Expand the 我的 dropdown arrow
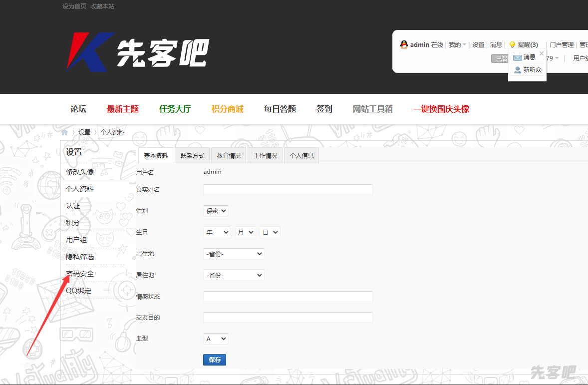 [x=464, y=45]
